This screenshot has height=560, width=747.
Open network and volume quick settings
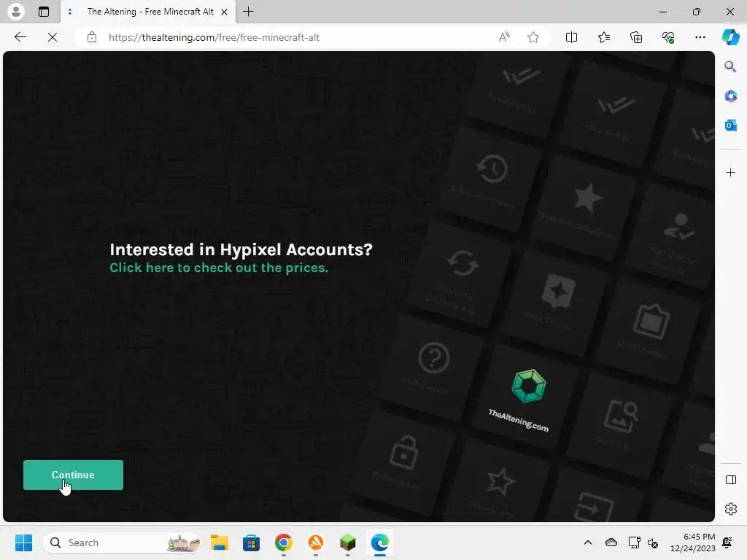point(643,542)
